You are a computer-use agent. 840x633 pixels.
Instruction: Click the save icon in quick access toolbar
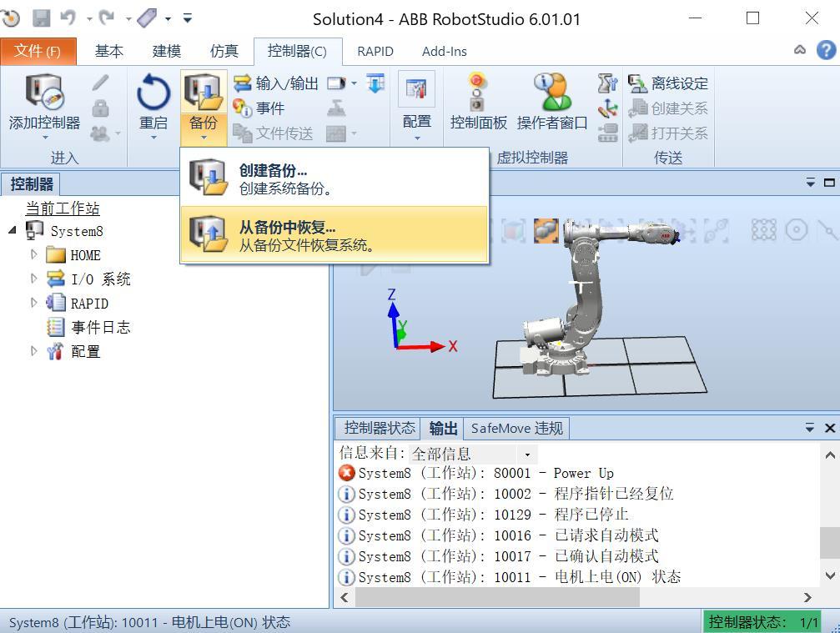pos(41,18)
